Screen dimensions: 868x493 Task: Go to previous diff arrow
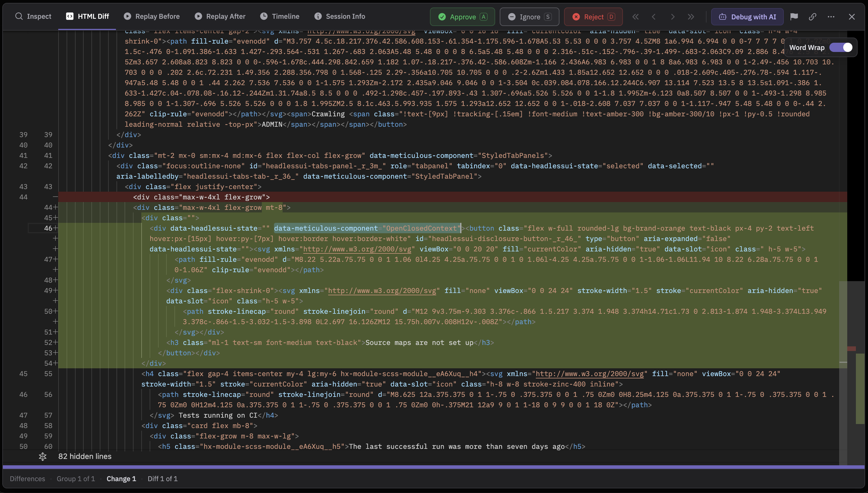[x=653, y=17]
